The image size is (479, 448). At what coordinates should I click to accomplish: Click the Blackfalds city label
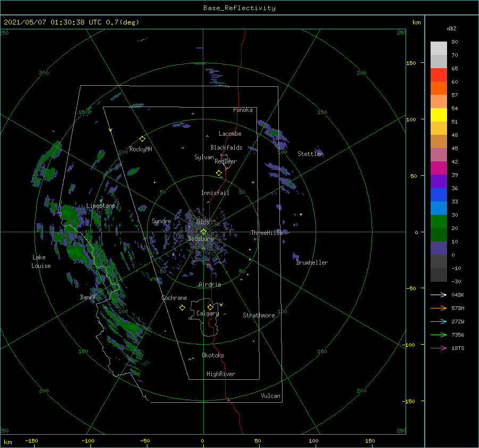pyautogui.click(x=226, y=148)
